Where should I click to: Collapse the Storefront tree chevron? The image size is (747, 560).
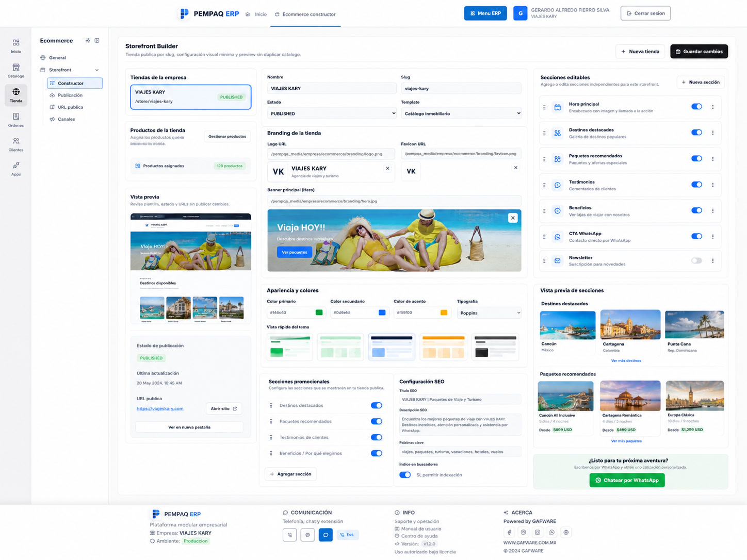click(97, 70)
